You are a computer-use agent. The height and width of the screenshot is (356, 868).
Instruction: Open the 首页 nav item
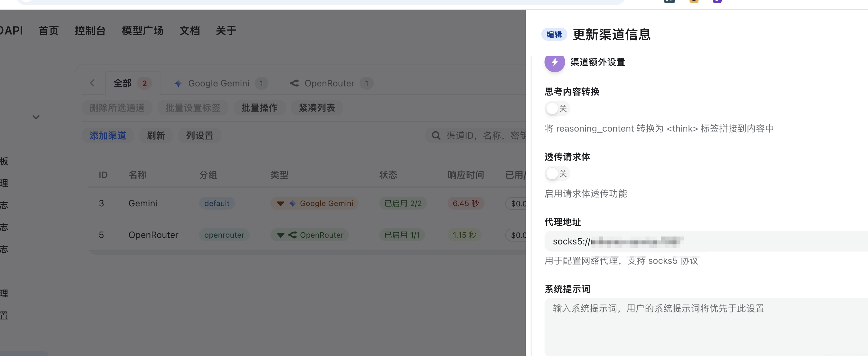pyautogui.click(x=49, y=31)
